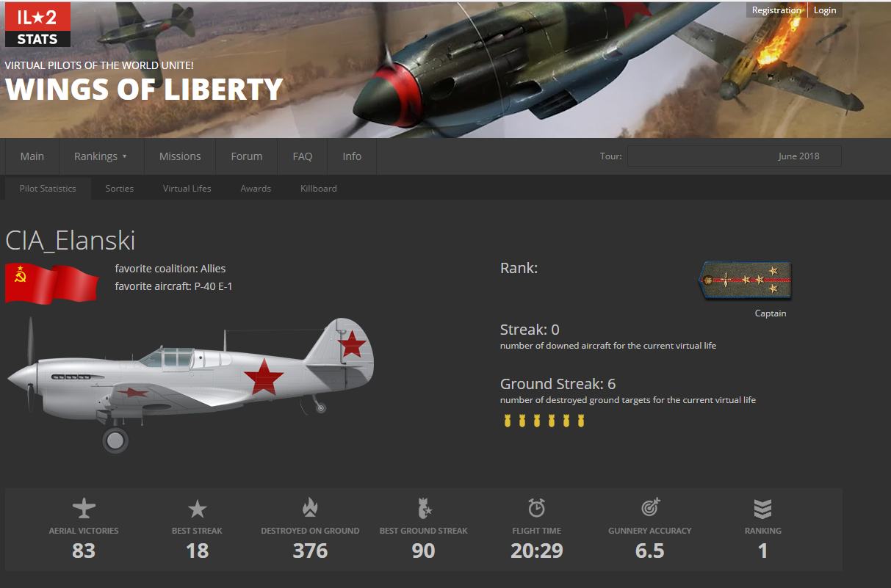Click the P-40 aircraft profile image
Image resolution: width=891 pixels, height=588 pixels.
(x=191, y=384)
